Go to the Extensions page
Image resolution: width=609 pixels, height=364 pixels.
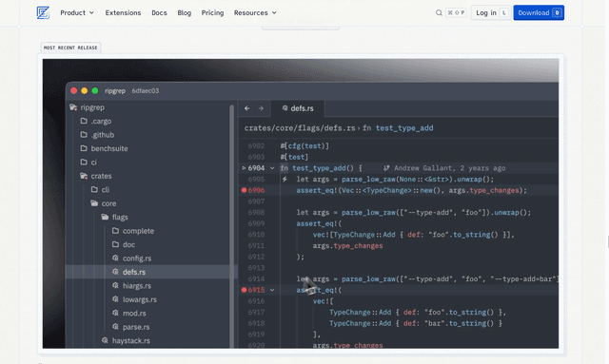[x=123, y=12]
